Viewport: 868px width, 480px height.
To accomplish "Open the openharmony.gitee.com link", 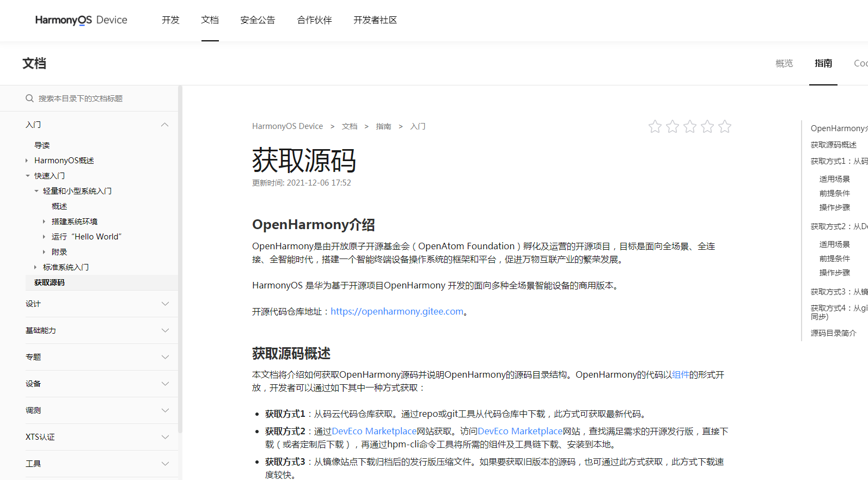I will [x=397, y=311].
